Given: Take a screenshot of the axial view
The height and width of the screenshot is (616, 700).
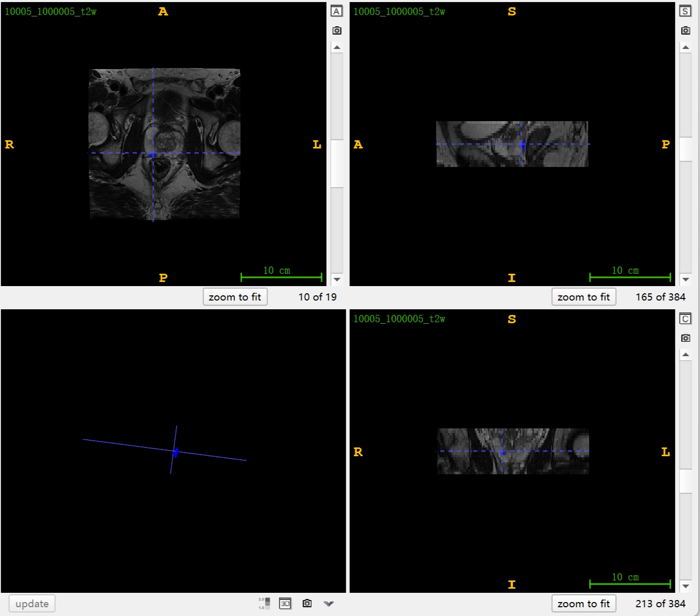Looking at the screenshot, I should click(x=337, y=30).
